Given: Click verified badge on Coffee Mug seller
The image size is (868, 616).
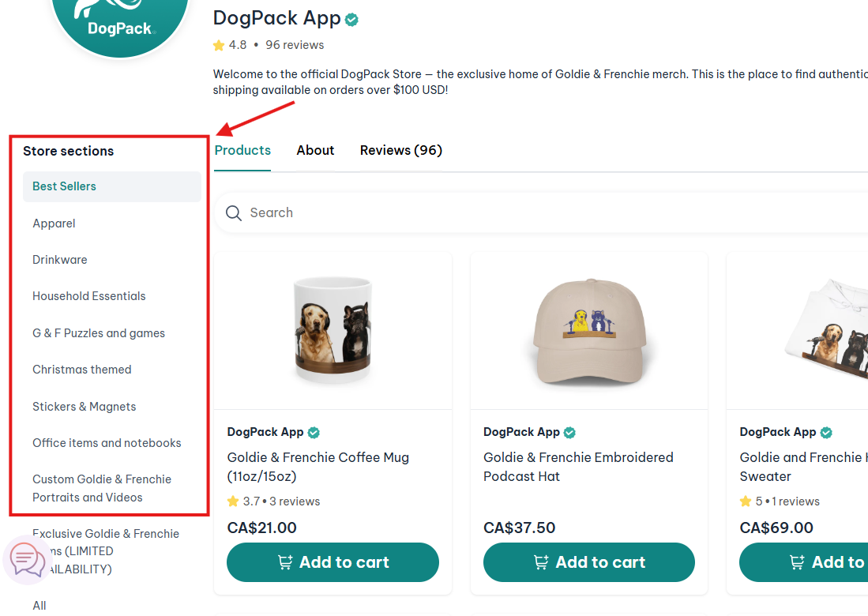Looking at the screenshot, I should point(314,432).
